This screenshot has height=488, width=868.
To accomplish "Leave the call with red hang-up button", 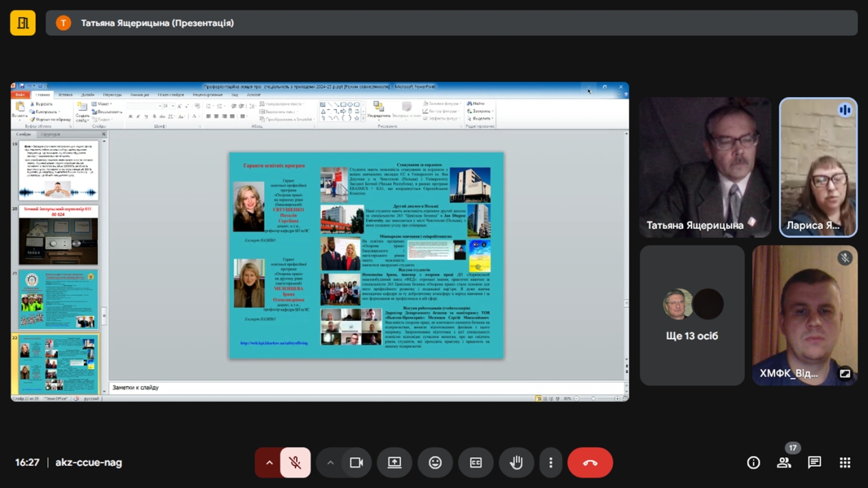I will point(590,463).
